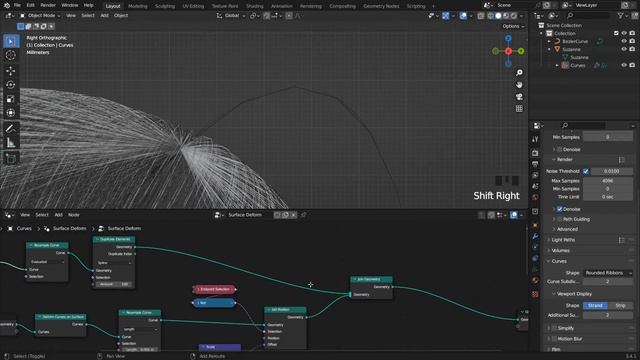This screenshot has width=640, height=360.
Task: Open Global transform orientation dropdown
Action: click(x=231, y=16)
